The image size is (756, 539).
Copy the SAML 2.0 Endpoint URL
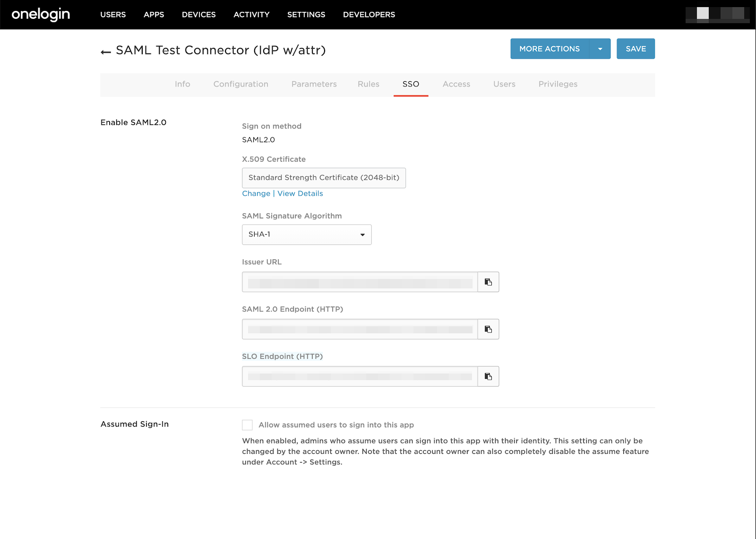(x=488, y=330)
